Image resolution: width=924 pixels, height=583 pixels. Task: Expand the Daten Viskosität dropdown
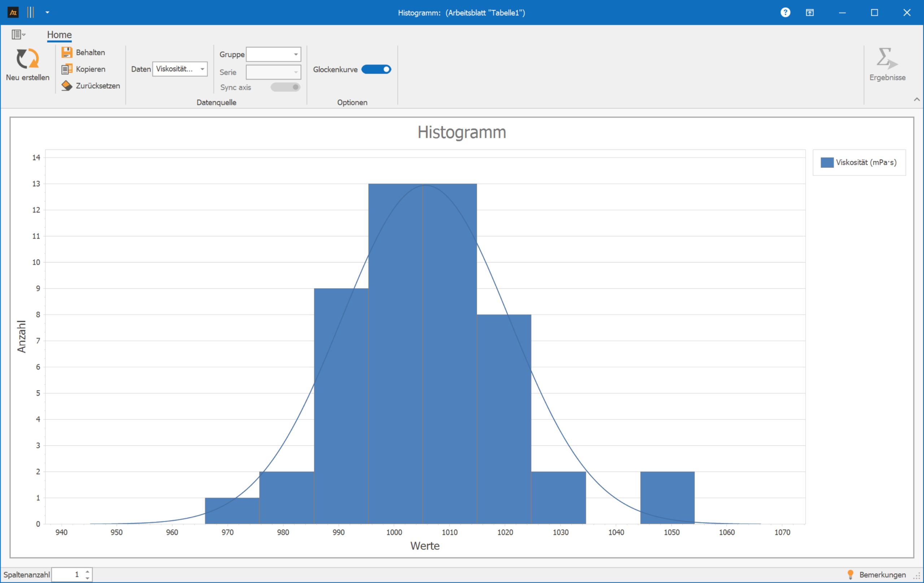pos(202,69)
